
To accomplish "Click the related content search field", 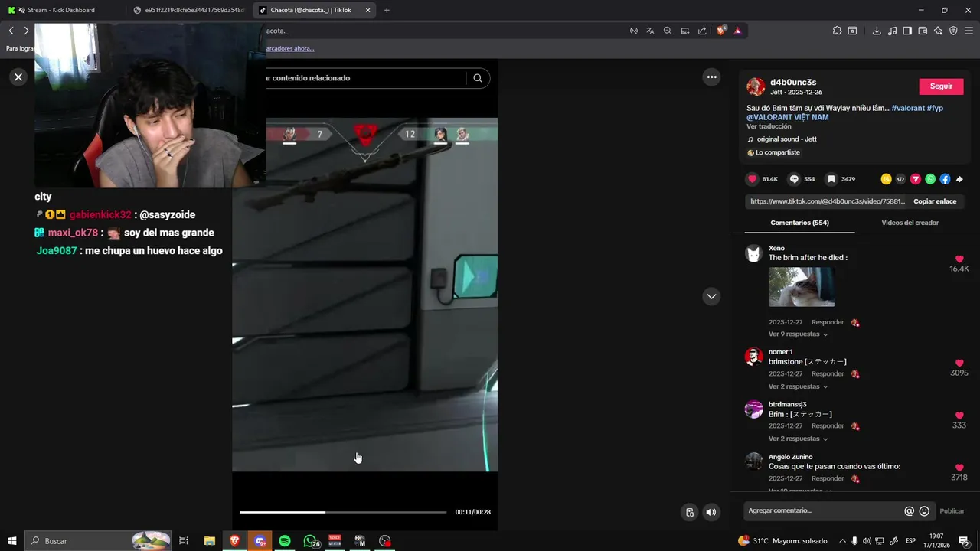I will (x=364, y=78).
